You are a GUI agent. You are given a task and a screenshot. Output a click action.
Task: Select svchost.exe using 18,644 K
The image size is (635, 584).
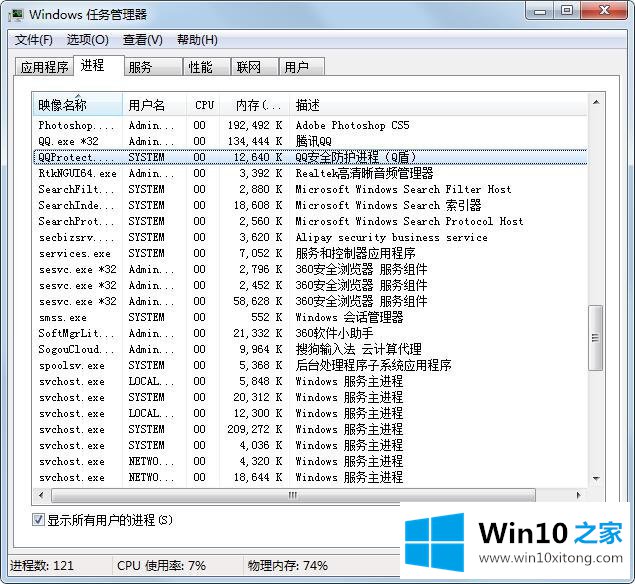pos(310,477)
